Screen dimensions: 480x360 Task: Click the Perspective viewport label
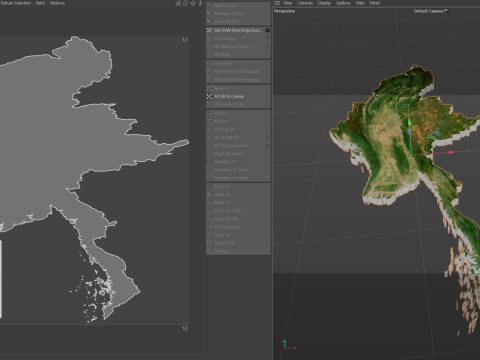pyautogui.click(x=284, y=11)
